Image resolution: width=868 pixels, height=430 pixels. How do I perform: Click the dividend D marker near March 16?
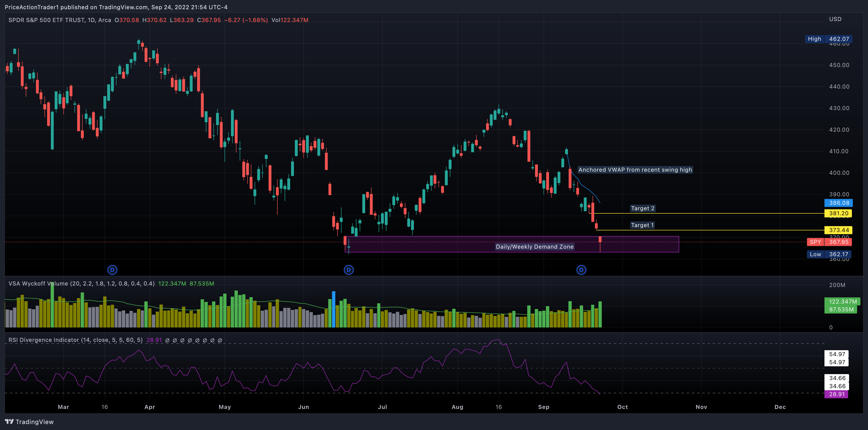pyautogui.click(x=112, y=270)
